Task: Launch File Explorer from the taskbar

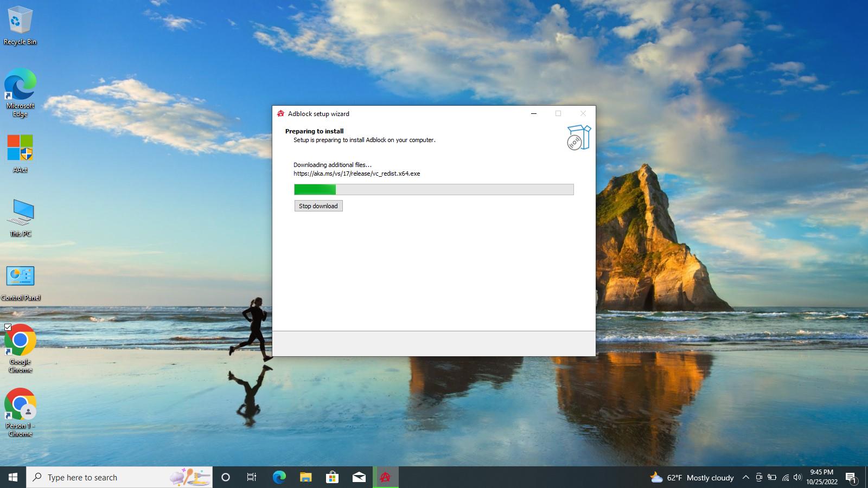Action: point(305,477)
